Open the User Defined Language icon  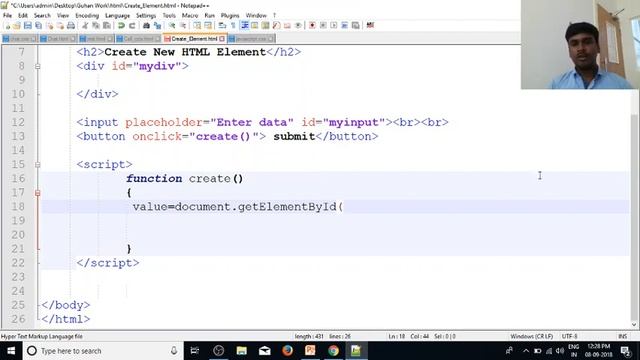[255, 26]
